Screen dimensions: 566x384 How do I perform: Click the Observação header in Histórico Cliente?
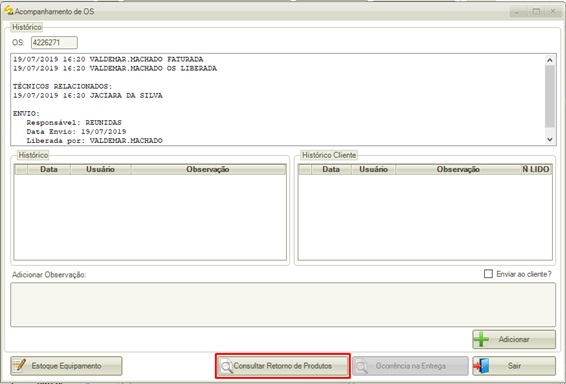point(458,169)
